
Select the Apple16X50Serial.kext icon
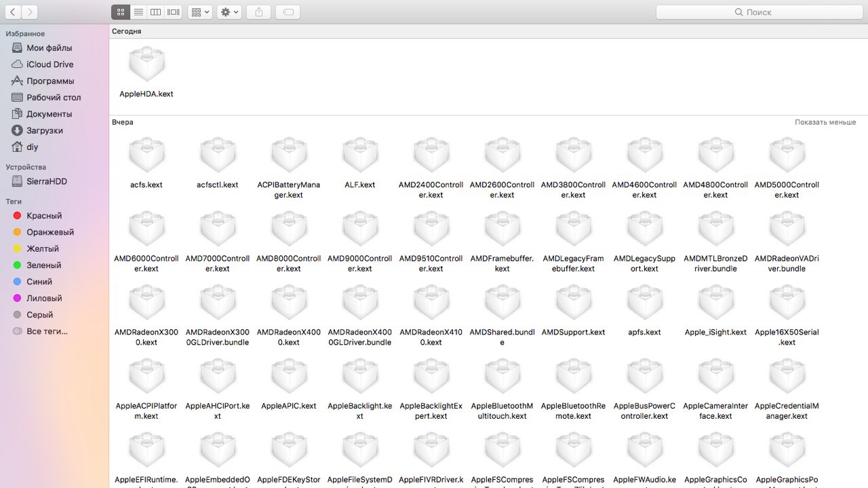787,303
